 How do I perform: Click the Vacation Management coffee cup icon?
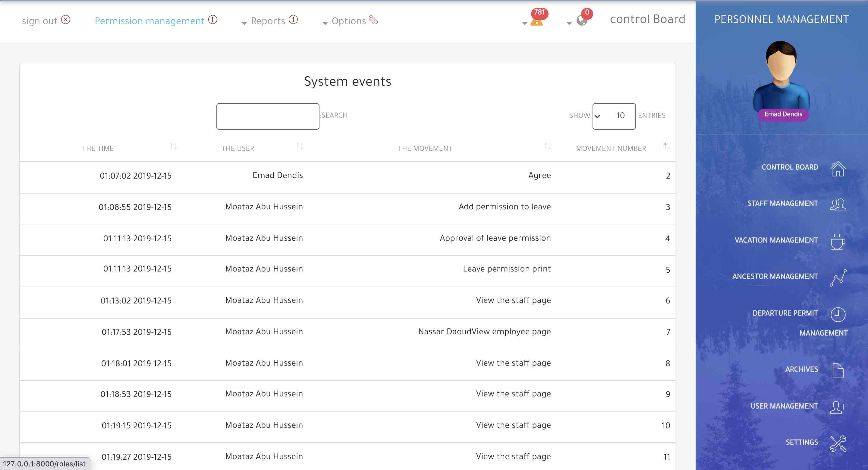838,241
